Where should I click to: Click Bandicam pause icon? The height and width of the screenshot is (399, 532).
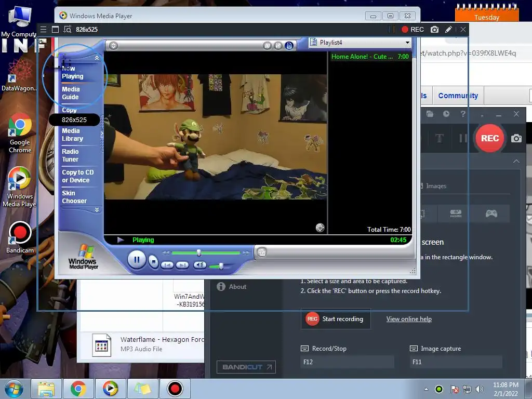(x=463, y=138)
